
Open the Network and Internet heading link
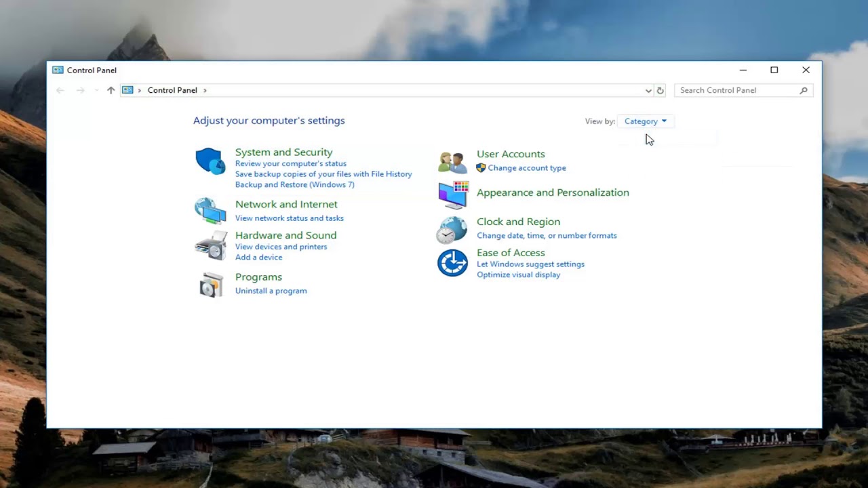click(x=286, y=204)
